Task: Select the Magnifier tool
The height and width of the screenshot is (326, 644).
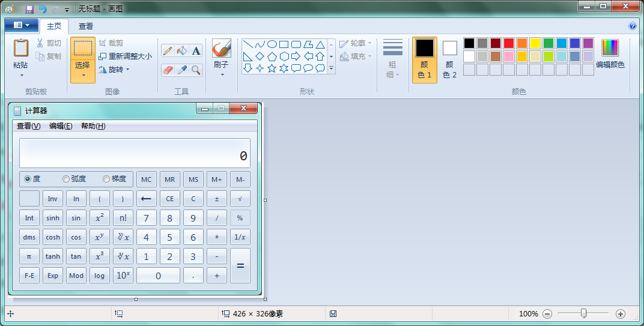Action: 196,70
